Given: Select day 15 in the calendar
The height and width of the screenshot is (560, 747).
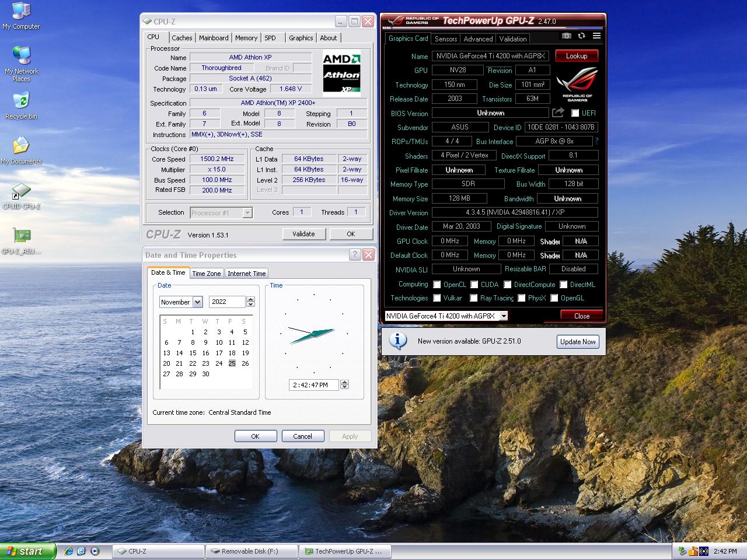Looking at the screenshot, I should pyautogui.click(x=193, y=353).
